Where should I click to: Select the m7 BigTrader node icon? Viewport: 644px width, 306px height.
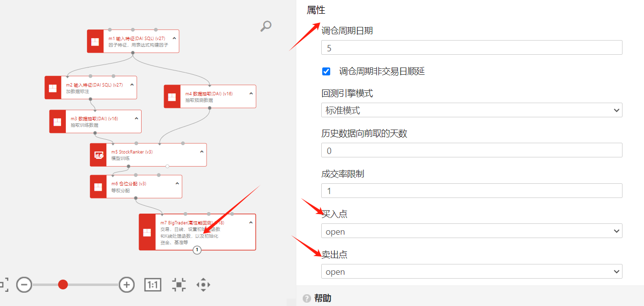coord(147,232)
